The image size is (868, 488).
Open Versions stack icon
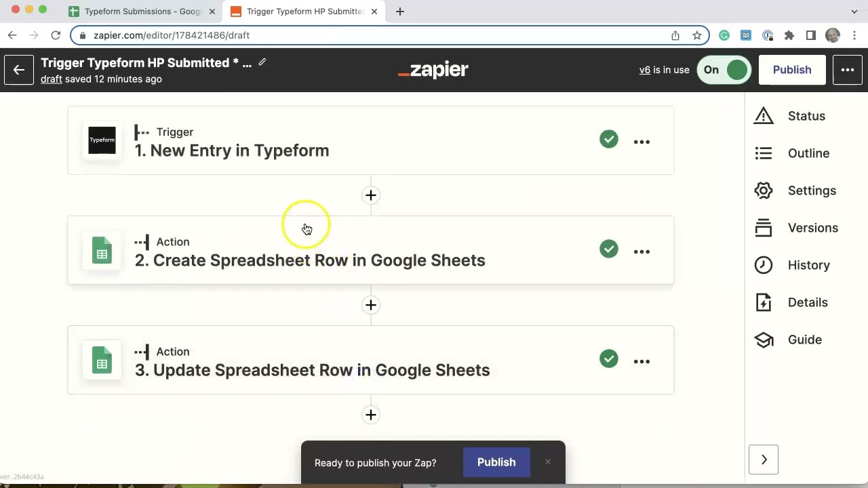[764, 228]
